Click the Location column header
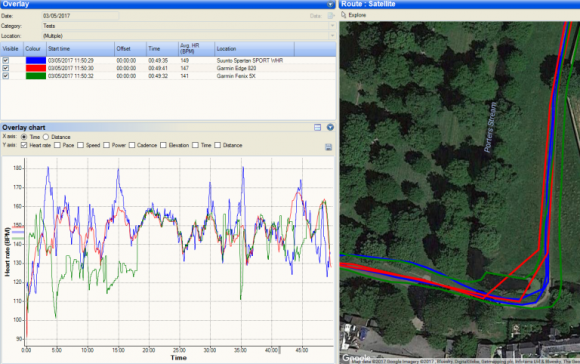Image resolution: width=580 pixels, height=364 pixels. tap(254, 49)
